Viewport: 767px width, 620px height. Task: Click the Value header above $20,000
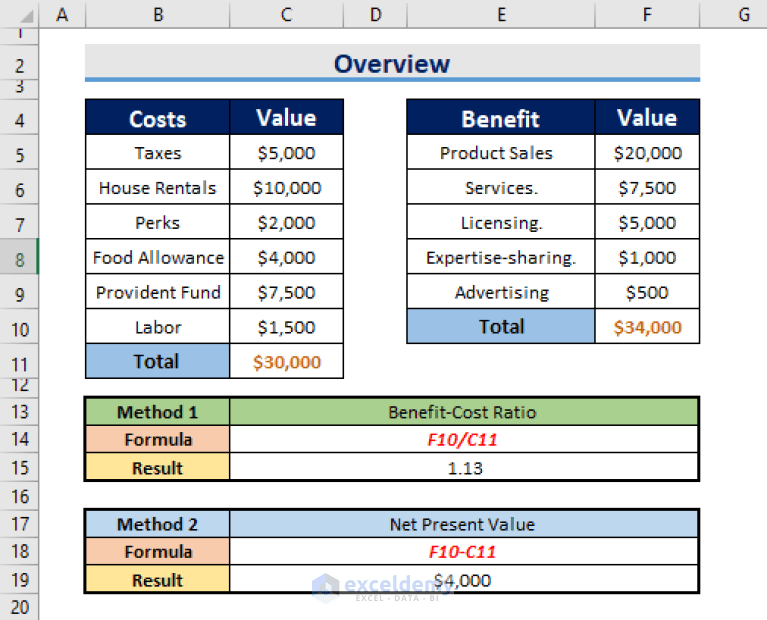(x=647, y=117)
